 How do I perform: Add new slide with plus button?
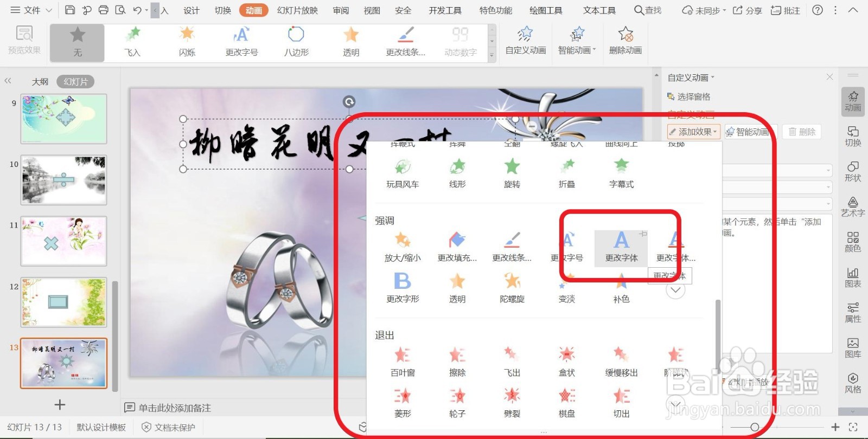(x=60, y=404)
